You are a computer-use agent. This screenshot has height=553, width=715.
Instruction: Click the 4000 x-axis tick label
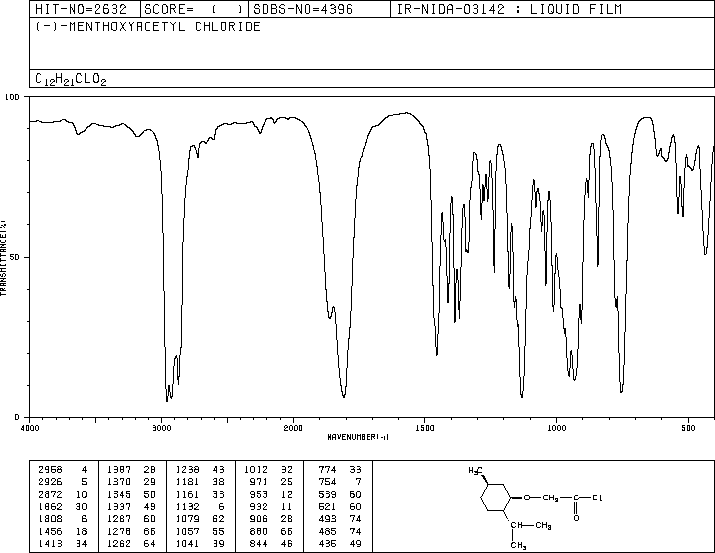(30, 428)
